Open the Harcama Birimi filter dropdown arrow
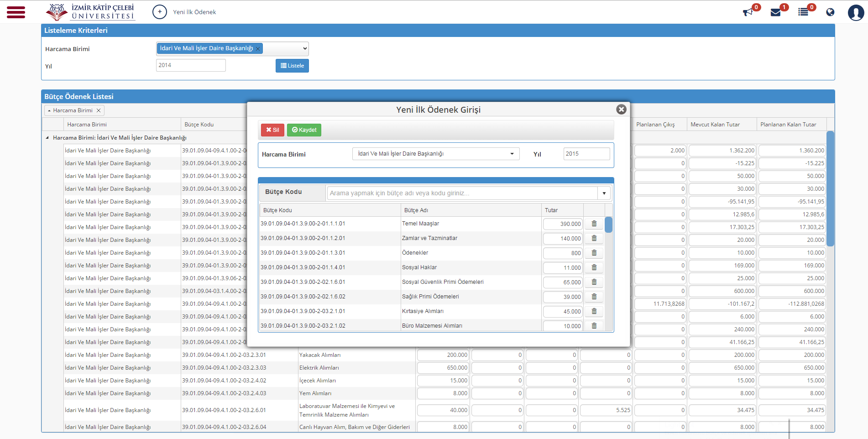Image resolution: width=868 pixels, height=439 pixels. 305,48
